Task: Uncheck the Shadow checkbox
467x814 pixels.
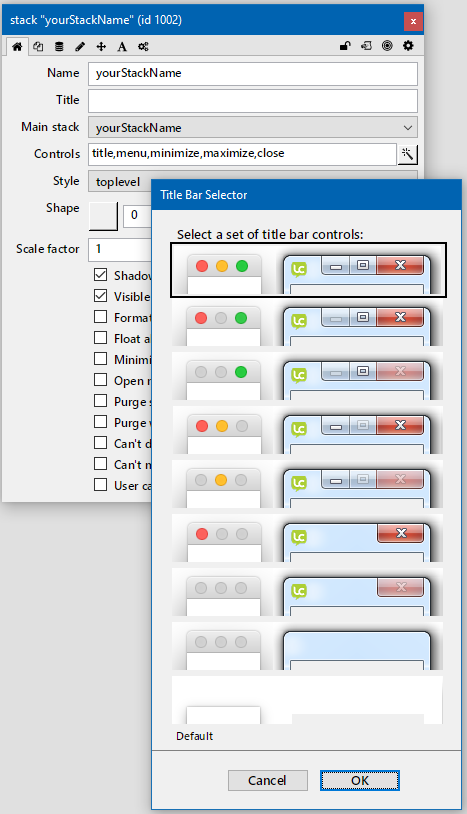Action: tap(101, 275)
